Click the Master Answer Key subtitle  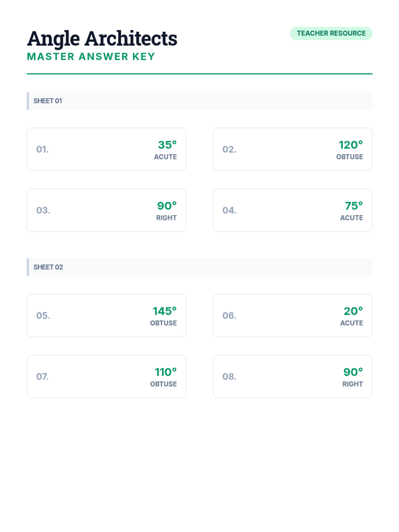91,57
